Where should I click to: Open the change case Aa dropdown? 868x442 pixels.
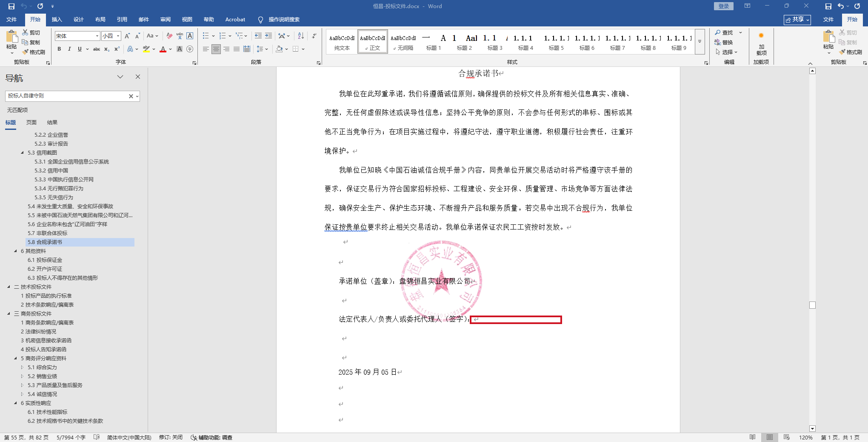coord(152,36)
